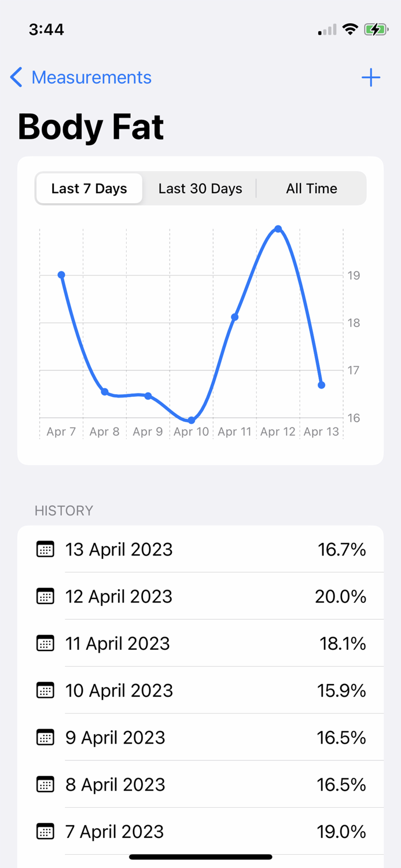Tap the Apr 7 data point on the chart

pos(61,275)
